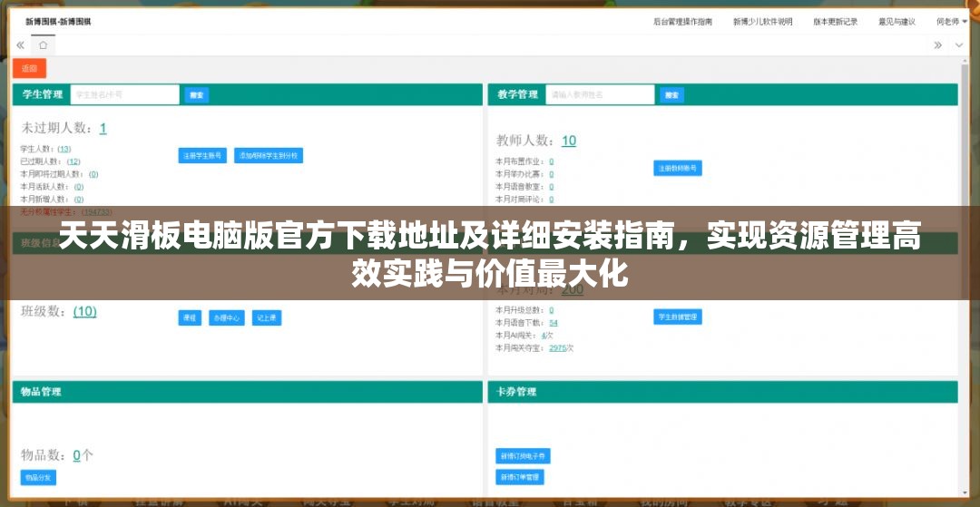Click the 教学管理 panel header
This screenshot has height=507, width=980.
(x=723, y=94)
